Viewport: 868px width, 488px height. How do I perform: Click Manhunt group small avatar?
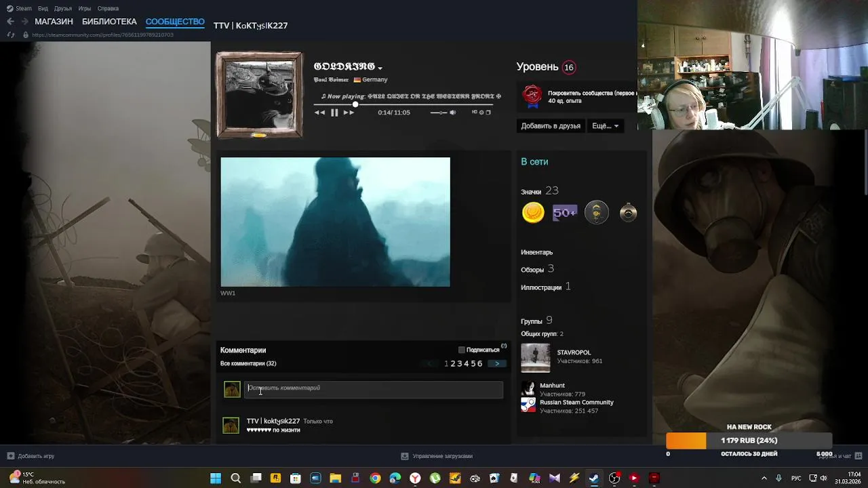pos(528,389)
